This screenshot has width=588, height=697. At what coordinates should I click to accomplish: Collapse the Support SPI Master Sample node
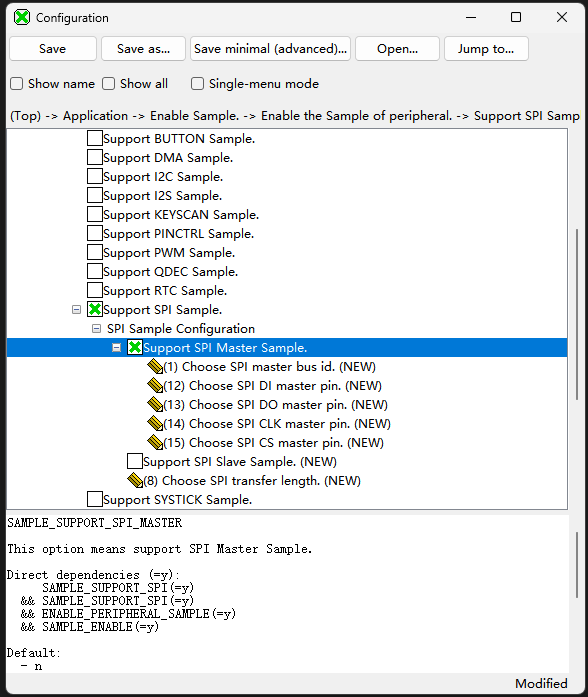coord(116,348)
